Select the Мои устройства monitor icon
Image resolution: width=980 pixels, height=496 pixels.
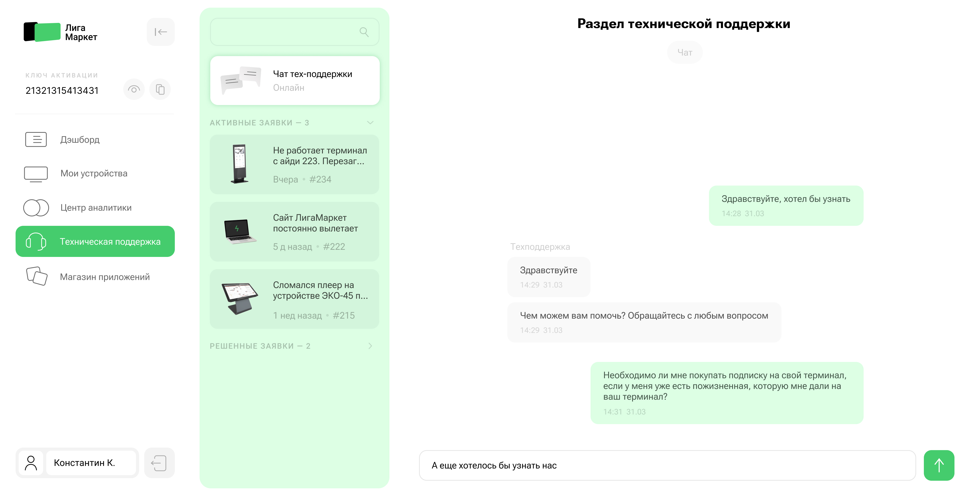click(x=36, y=174)
